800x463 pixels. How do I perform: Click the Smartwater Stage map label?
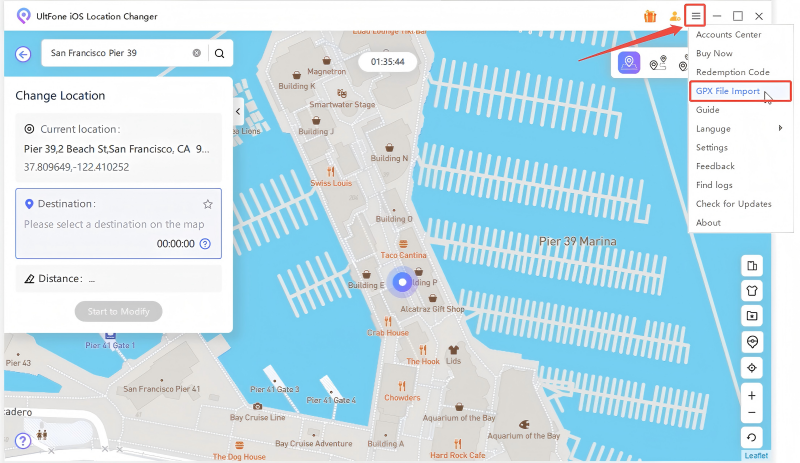click(x=342, y=105)
